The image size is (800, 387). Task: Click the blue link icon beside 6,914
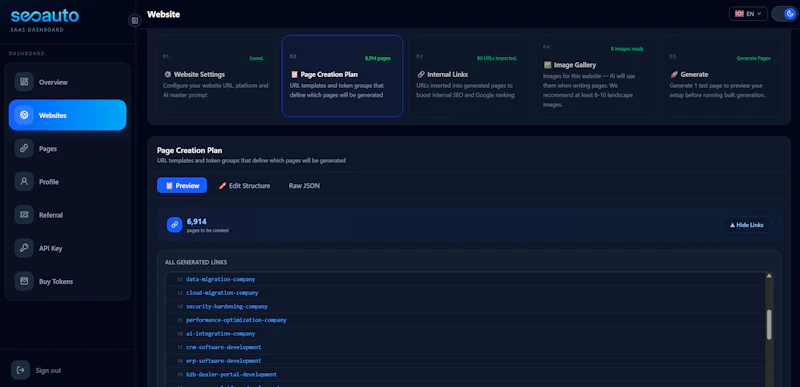coord(174,224)
